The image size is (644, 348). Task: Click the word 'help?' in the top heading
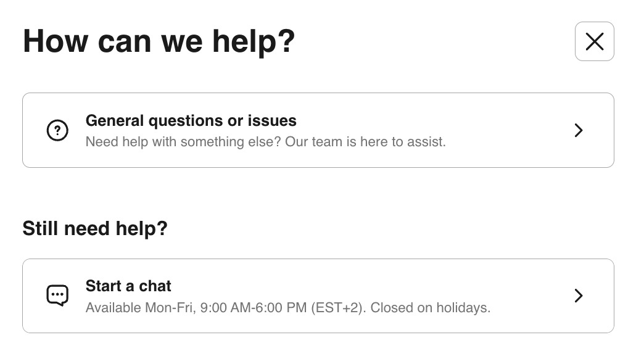pyautogui.click(x=254, y=41)
